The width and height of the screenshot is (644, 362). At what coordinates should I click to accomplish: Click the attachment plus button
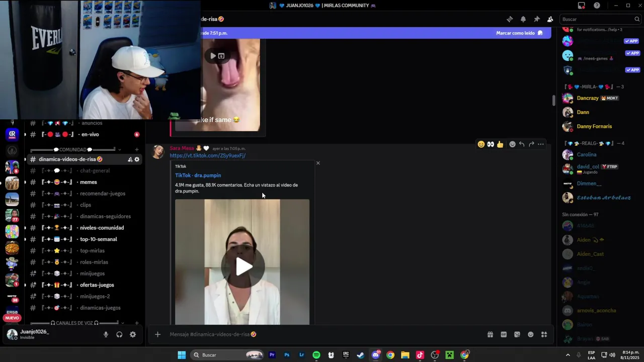157,334
